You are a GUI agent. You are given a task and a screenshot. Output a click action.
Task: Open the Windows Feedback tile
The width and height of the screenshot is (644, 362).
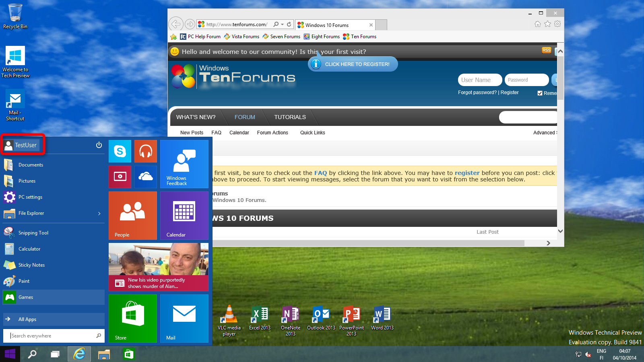(184, 164)
